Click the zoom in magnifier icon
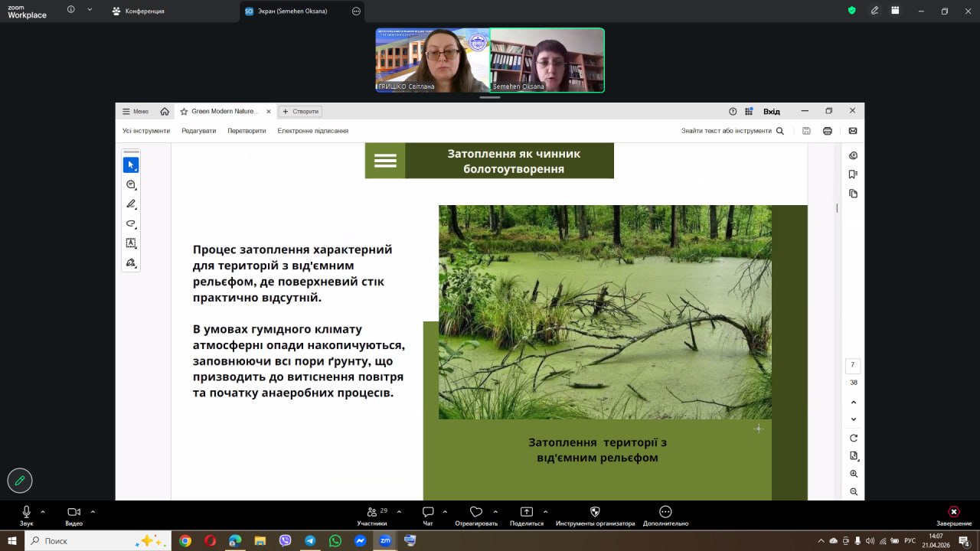The width and height of the screenshot is (980, 551). point(854,474)
